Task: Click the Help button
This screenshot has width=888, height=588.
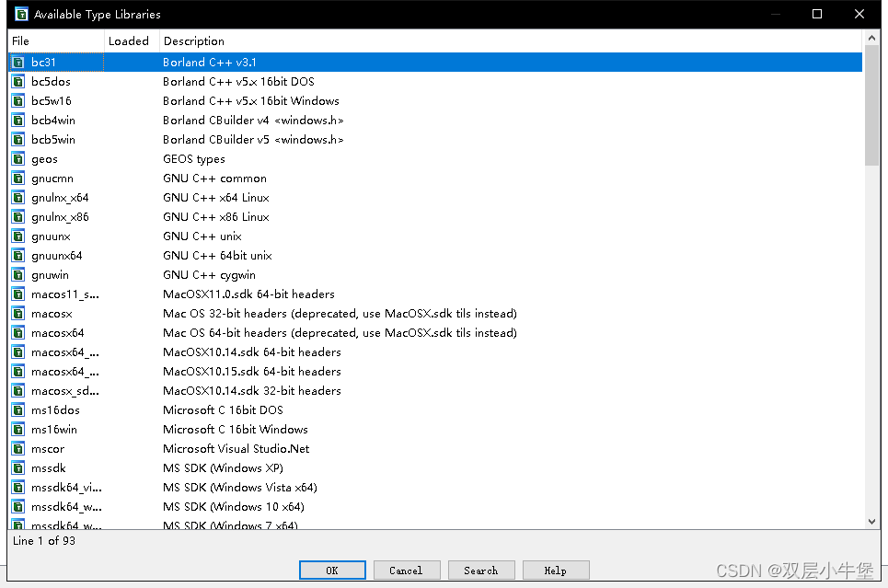Action: pyautogui.click(x=556, y=570)
